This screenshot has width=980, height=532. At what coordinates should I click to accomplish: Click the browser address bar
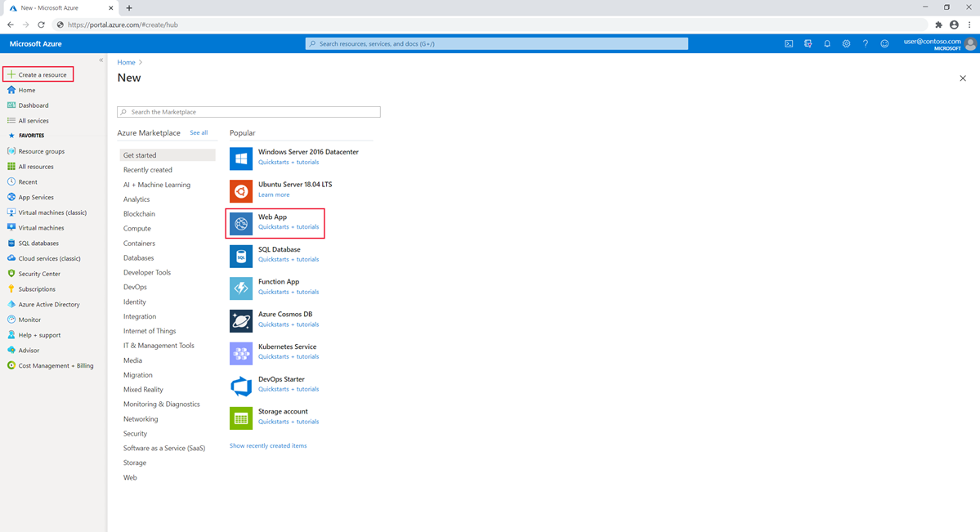pos(490,25)
